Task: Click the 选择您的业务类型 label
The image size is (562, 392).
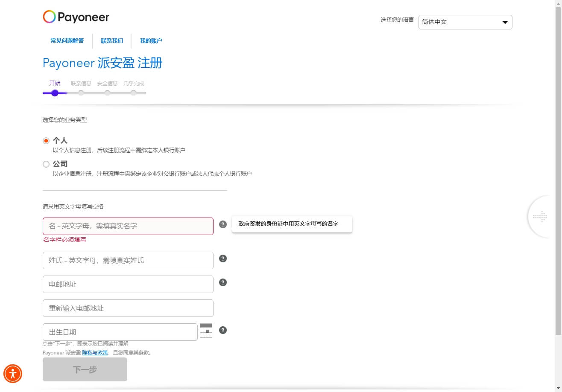Action: [x=64, y=120]
